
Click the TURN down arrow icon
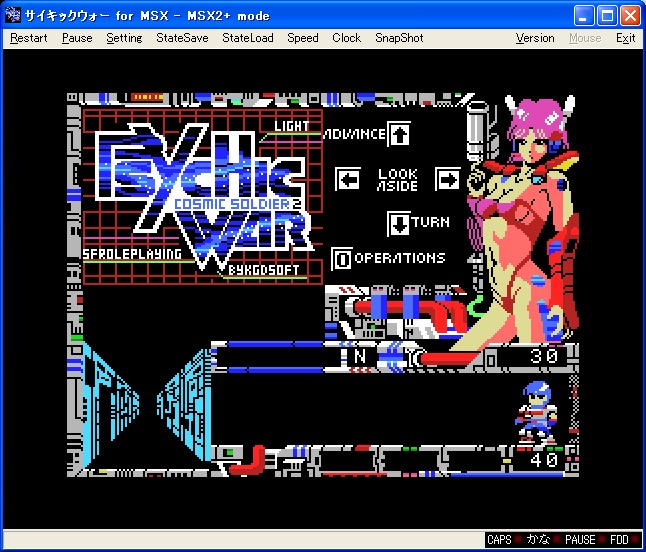click(x=399, y=222)
